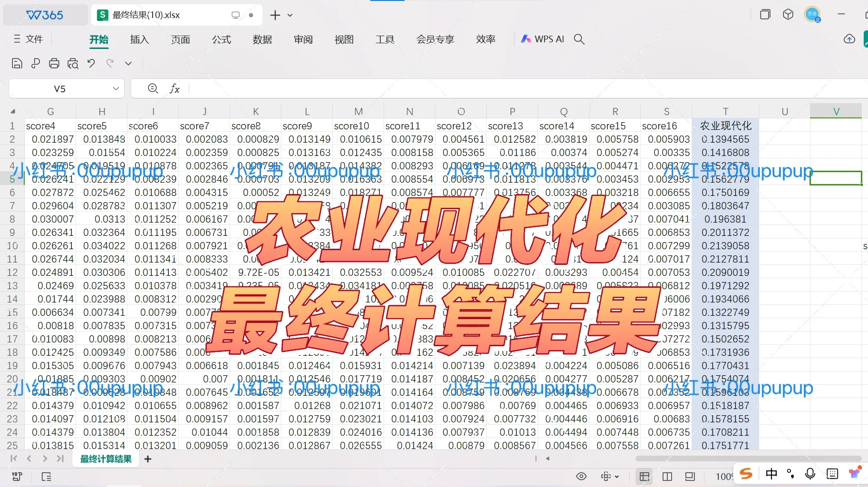Image resolution: width=868 pixels, height=487 pixels.
Task: Click the Select All corner triangle
Action: [x=13, y=112]
